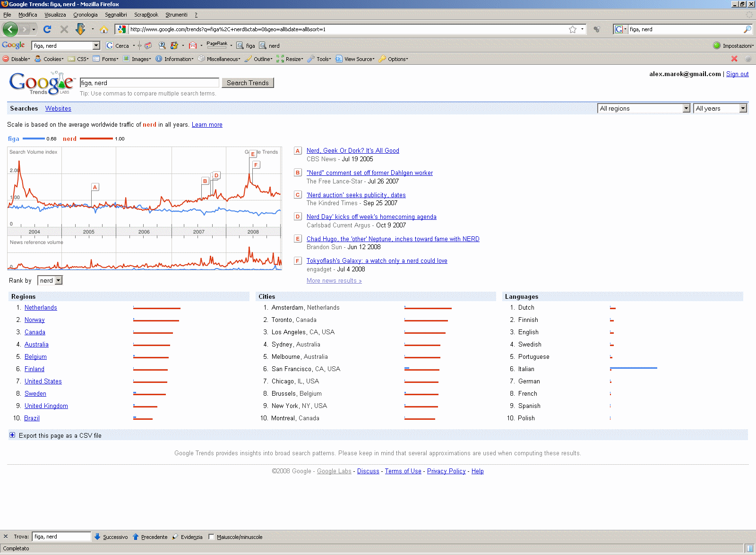756x555 pixels.
Task: Open Web Developer Disable menu
Action: pos(17,59)
